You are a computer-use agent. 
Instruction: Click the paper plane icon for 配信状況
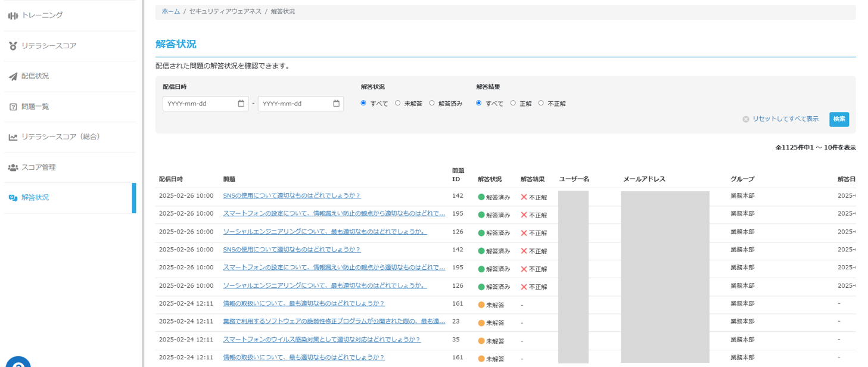tap(13, 76)
